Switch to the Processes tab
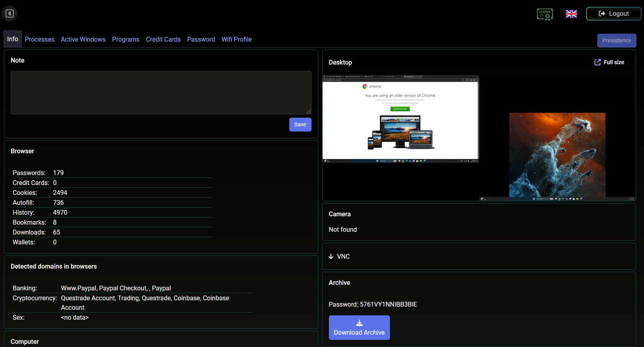644x347 pixels. tap(40, 39)
